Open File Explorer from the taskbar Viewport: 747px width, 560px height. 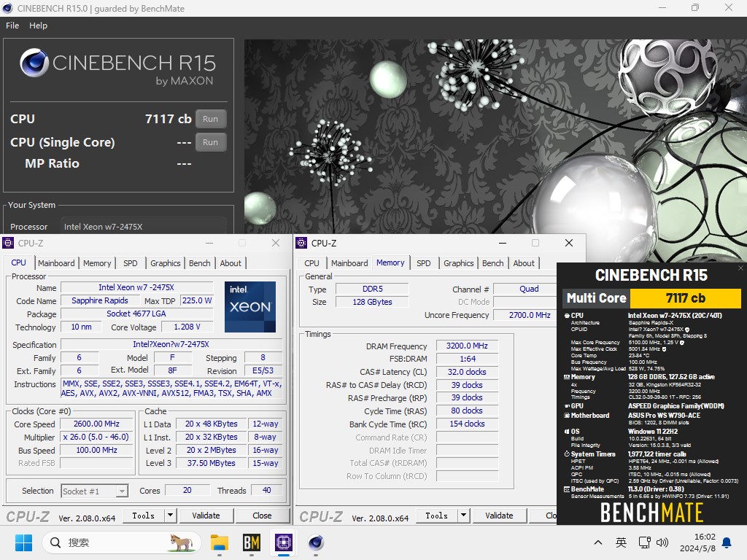tap(220, 542)
